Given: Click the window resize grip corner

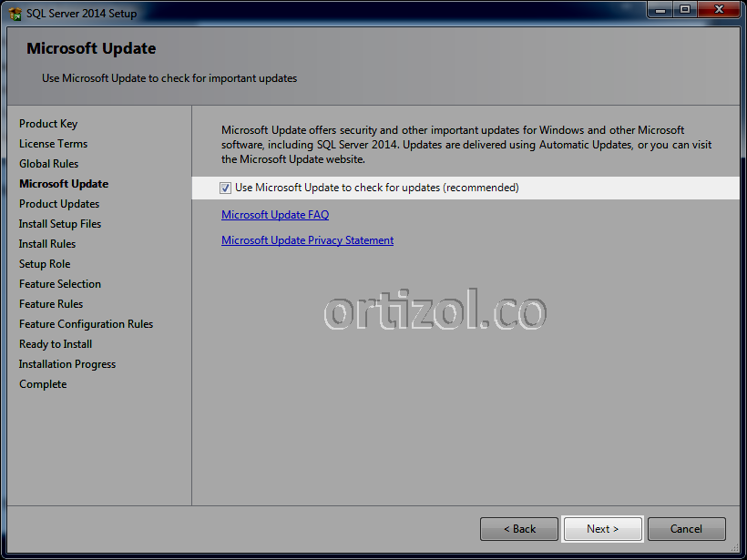Looking at the screenshot, I should click(734, 548).
